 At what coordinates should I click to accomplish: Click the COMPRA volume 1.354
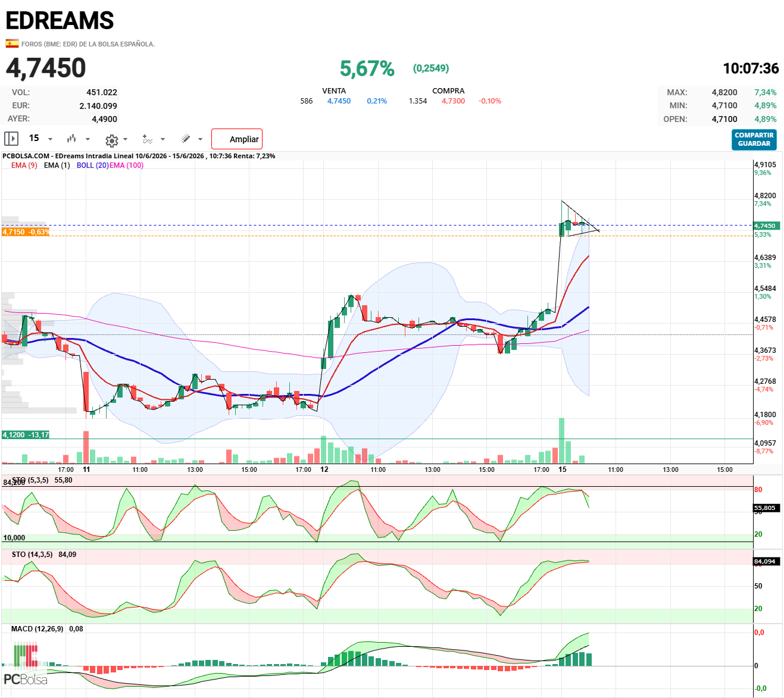pyautogui.click(x=418, y=101)
